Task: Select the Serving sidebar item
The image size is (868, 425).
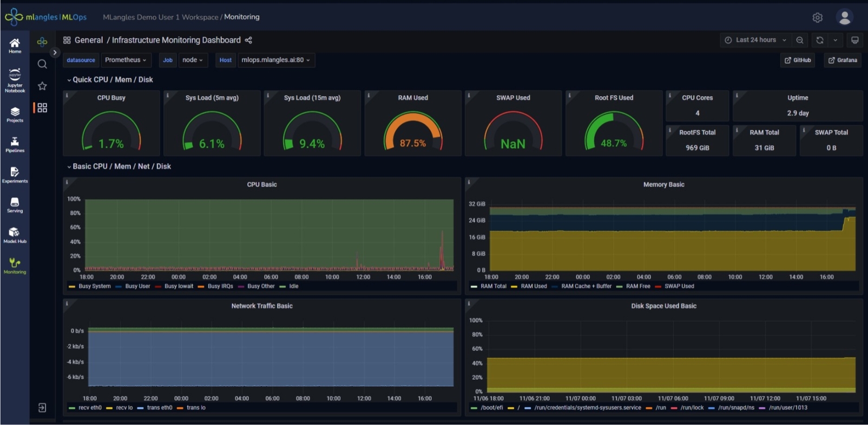Action: coord(15,205)
